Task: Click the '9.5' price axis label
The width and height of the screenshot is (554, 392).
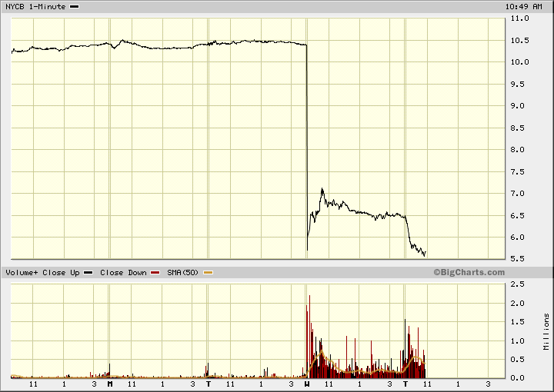Action: coord(519,84)
